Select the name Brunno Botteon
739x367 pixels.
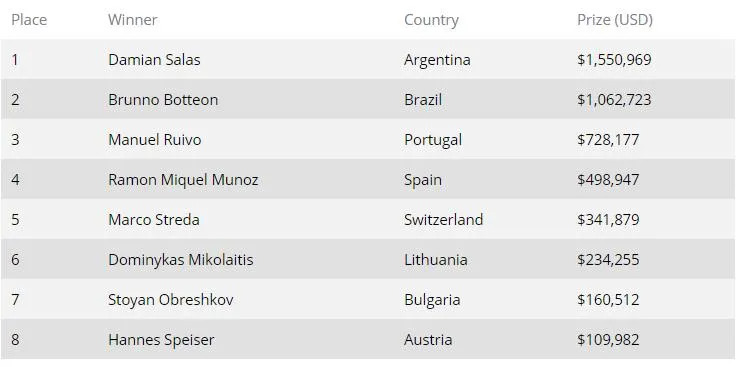coord(163,100)
